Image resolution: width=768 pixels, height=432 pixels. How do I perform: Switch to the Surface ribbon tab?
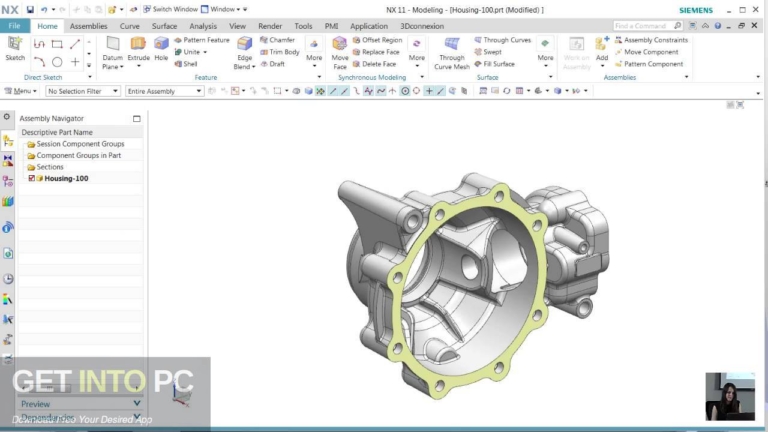[x=165, y=26]
